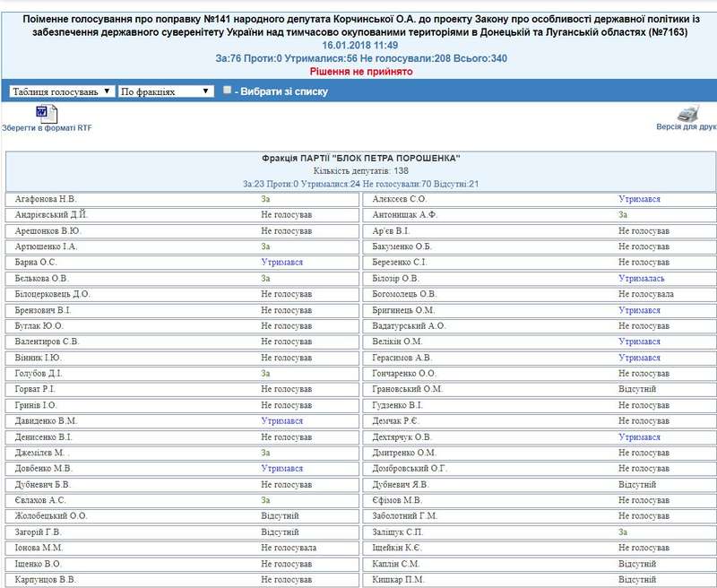This screenshot has height=588, width=717.
Task: Click 'Утримався' vote beside Барна О.С.
Action: click(281, 263)
